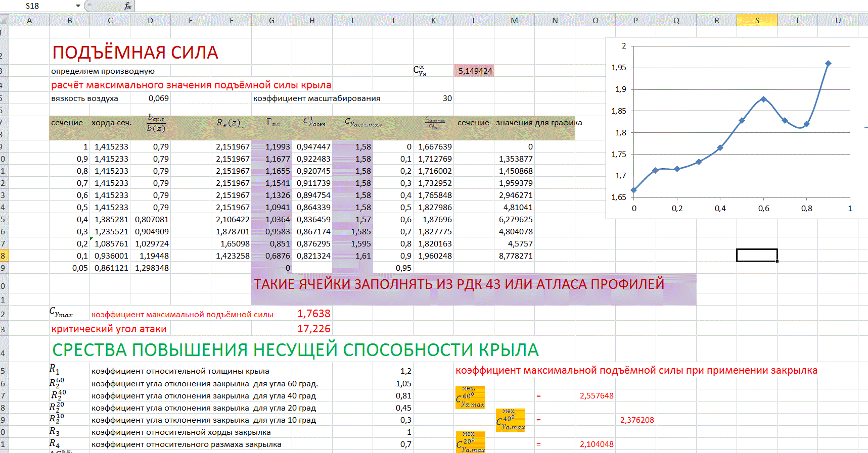Click the red ПОДЪЁМНАЯ СИЛА title cell

point(135,53)
